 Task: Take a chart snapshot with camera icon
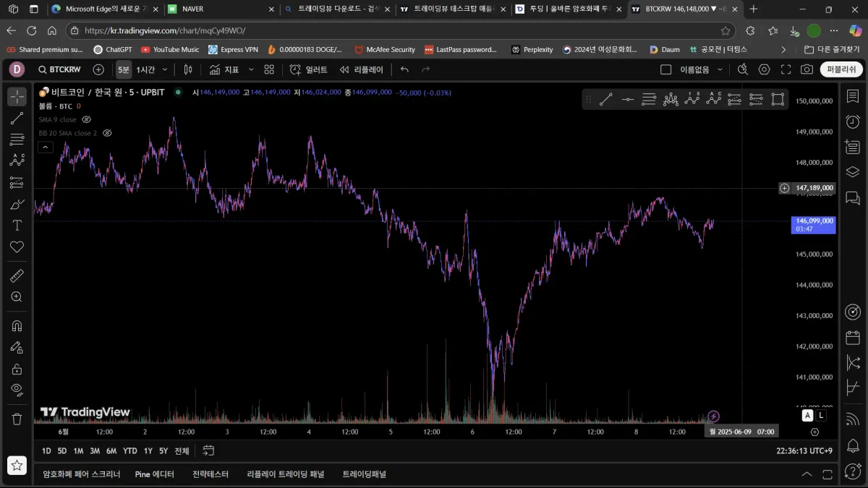[807, 69]
